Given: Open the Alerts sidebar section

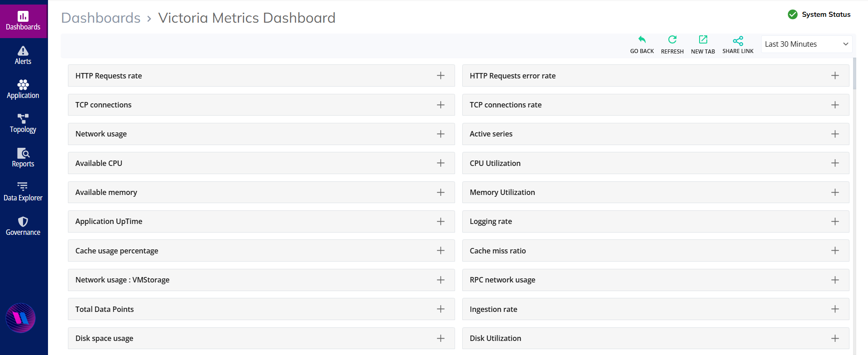Looking at the screenshot, I should (x=23, y=55).
